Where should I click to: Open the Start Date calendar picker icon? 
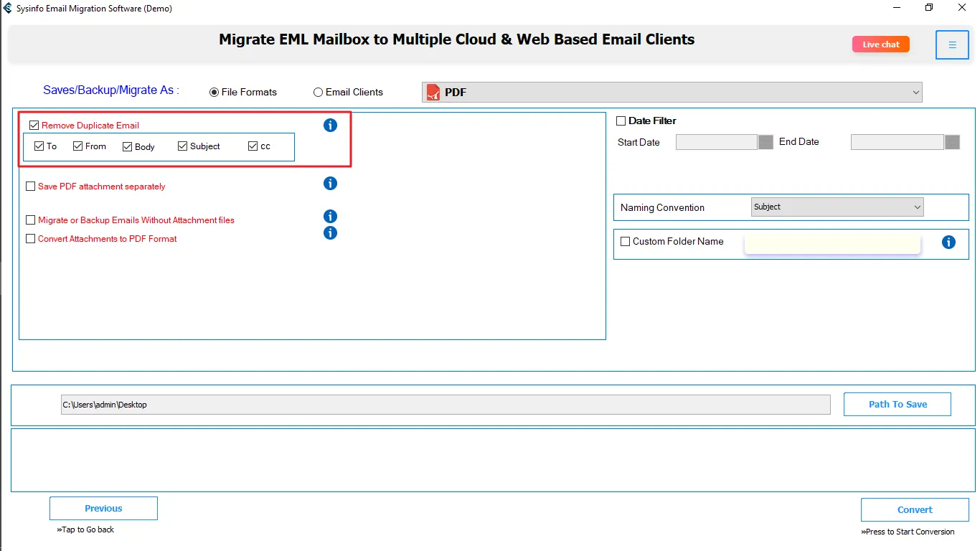[765, 142]
